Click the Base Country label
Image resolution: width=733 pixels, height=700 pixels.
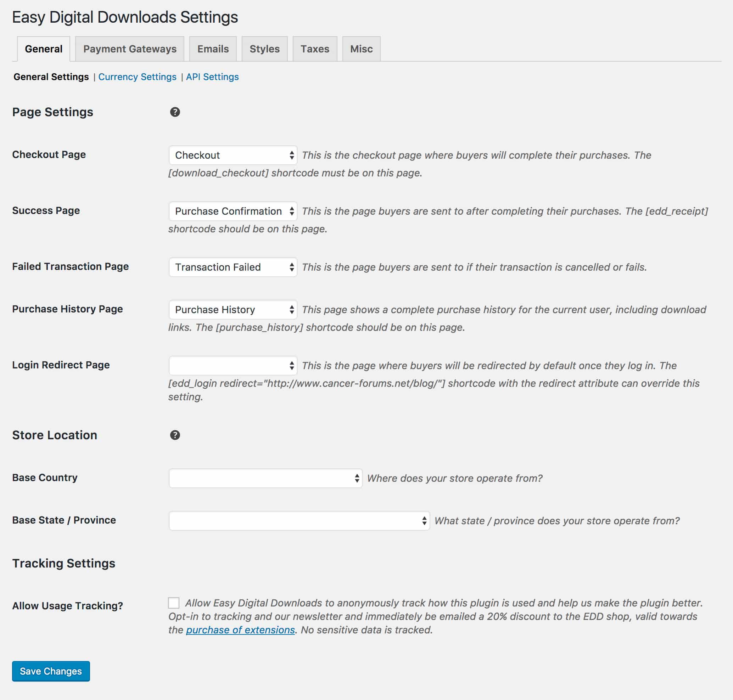point(45,478)
